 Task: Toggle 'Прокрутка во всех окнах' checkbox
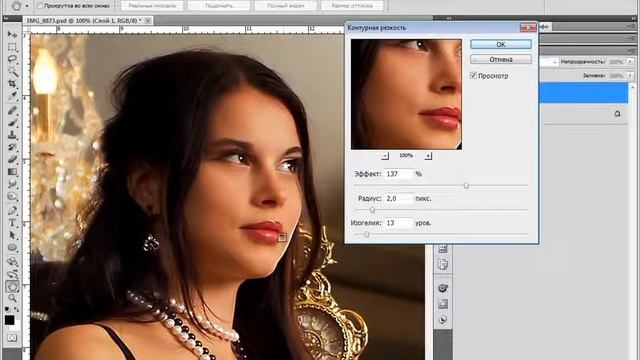(40, 6)
